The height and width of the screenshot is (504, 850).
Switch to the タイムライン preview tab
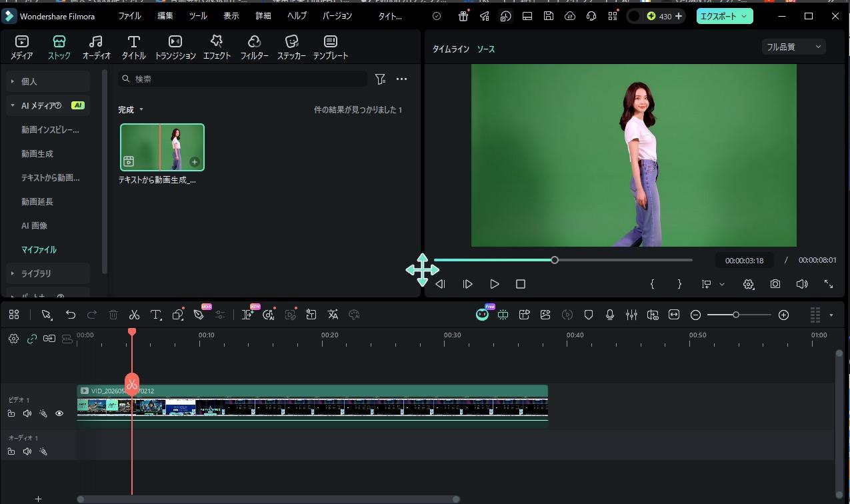pos(451,49)
